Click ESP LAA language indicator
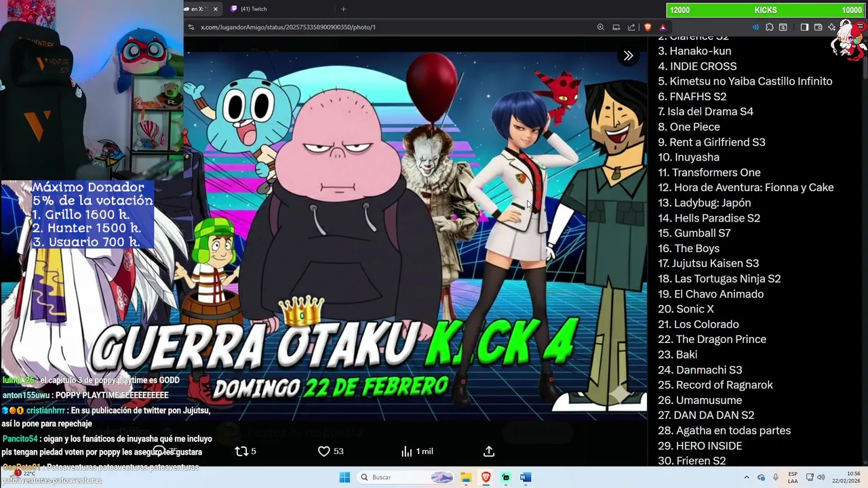 click(x=793, y=477)
